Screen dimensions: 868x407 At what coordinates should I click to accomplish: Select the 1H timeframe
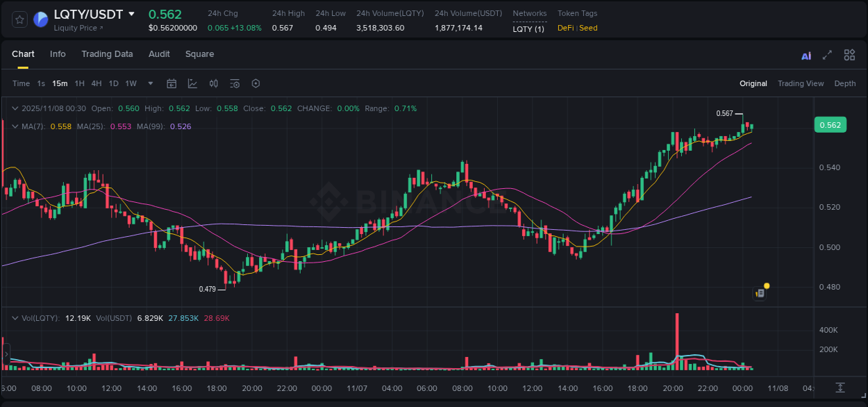pos(80,83)
